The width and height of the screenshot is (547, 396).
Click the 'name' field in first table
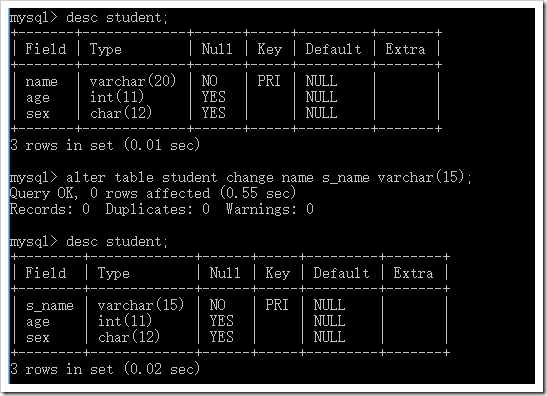42,81
